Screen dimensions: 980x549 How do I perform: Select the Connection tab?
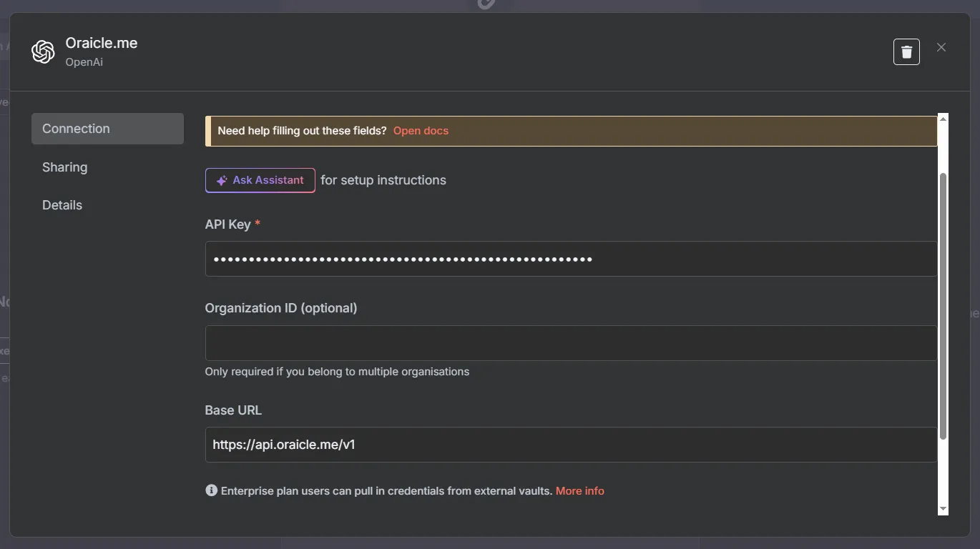pyautogui.click(x=107, y=129)
